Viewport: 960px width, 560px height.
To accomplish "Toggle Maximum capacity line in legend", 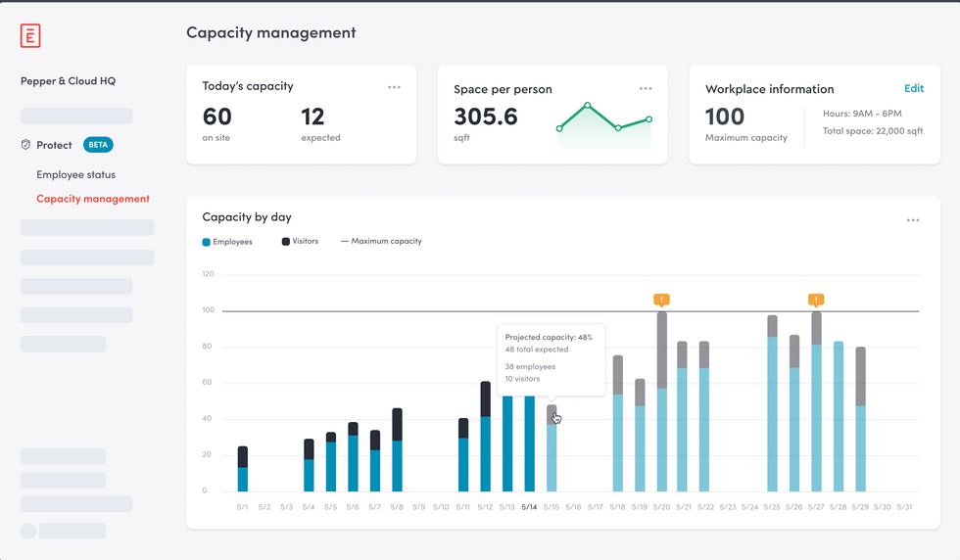I will [x=381, y=241].
